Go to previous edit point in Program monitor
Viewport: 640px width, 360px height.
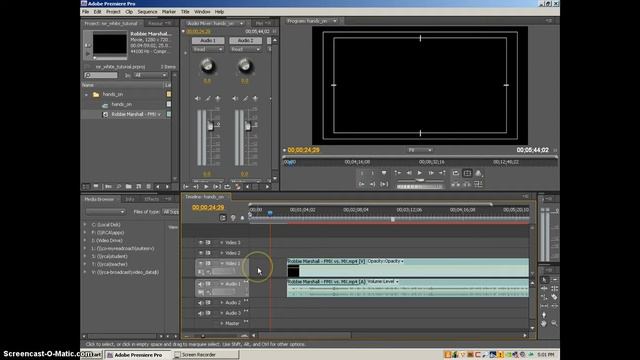pos(398,173)
